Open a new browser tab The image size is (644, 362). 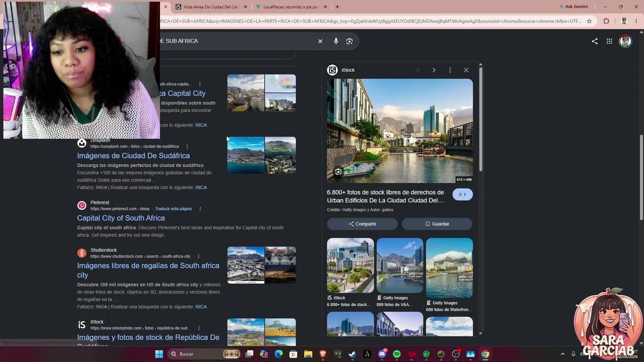[x=337, y=7]
